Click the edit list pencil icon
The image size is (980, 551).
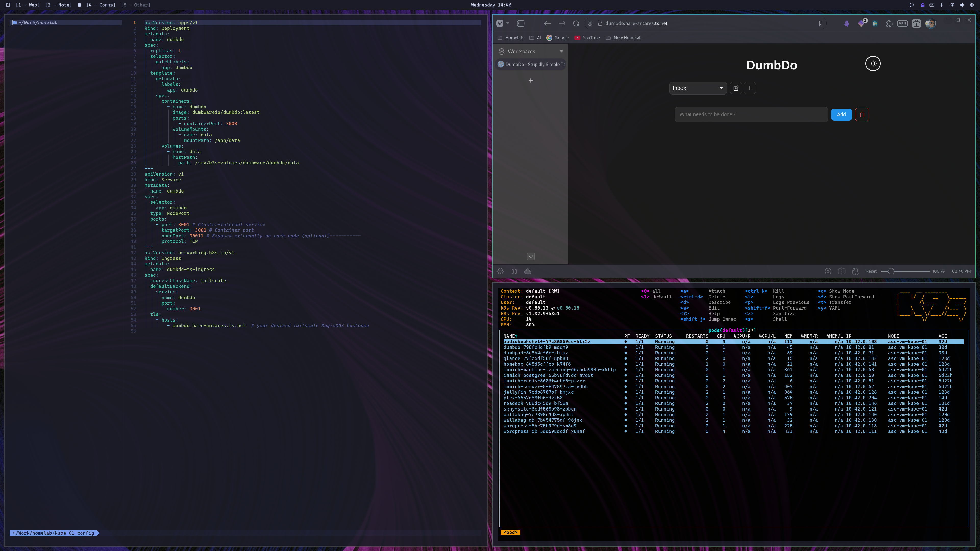[736, 88]
